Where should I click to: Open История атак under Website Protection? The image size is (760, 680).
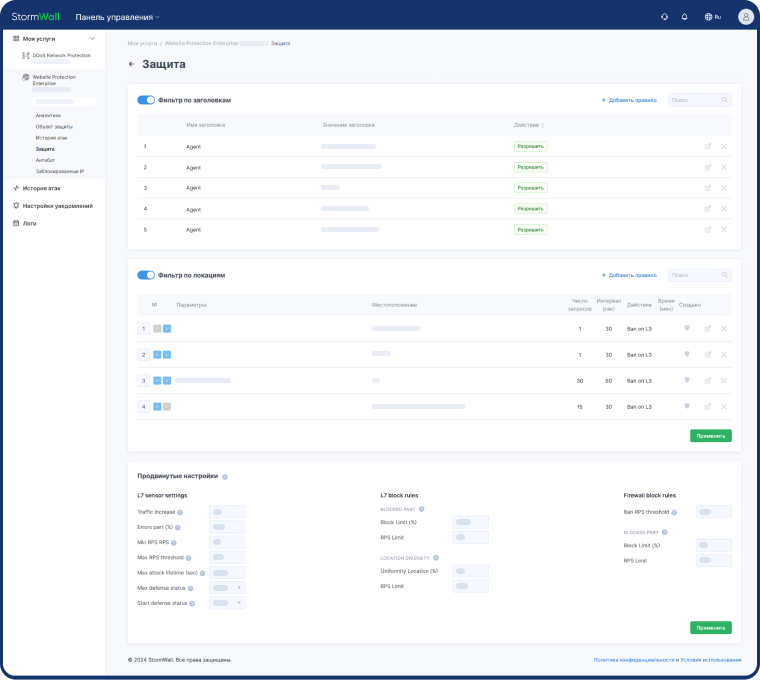click(51, 138)
